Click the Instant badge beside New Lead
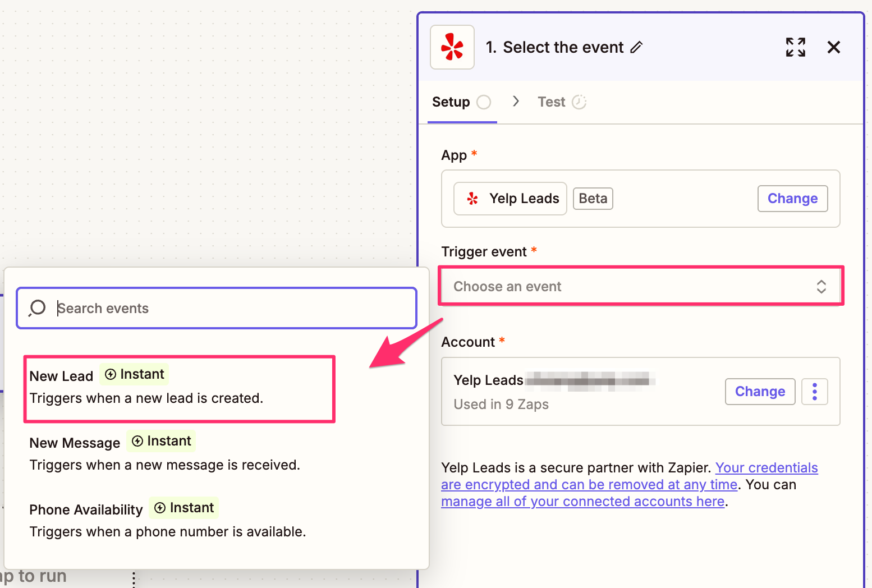Image resolution: width=872 pixels, height=588 pixels. point(135,374)
